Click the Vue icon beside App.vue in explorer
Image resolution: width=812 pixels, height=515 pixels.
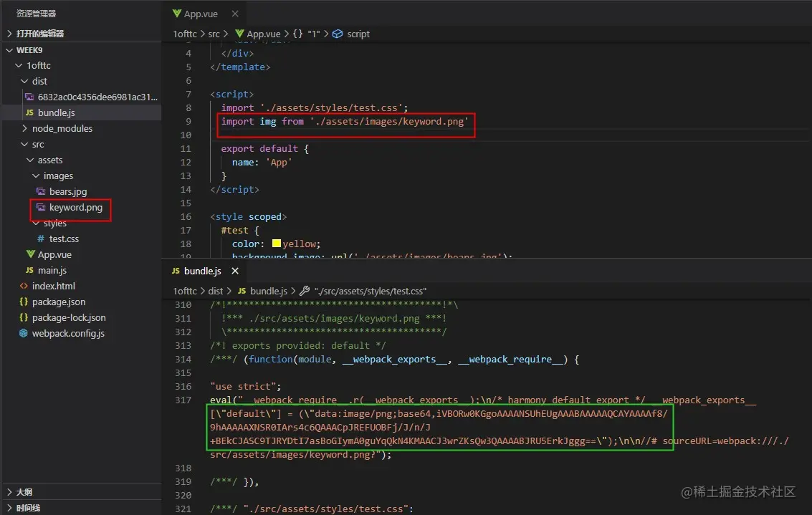pos(31,254)
